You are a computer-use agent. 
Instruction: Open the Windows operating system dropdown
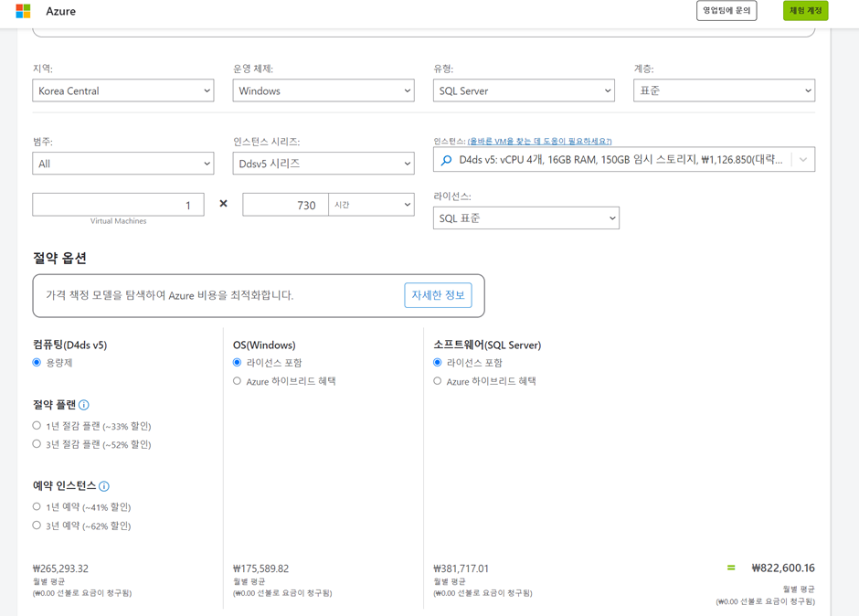point(323,90)
